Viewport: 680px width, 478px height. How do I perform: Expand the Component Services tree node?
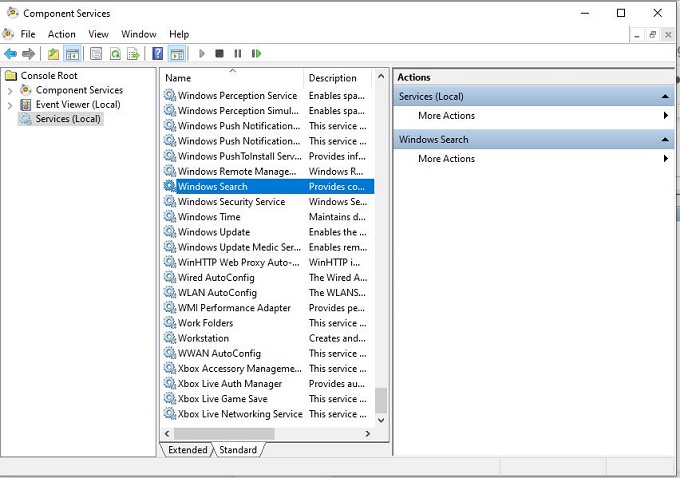10,90
